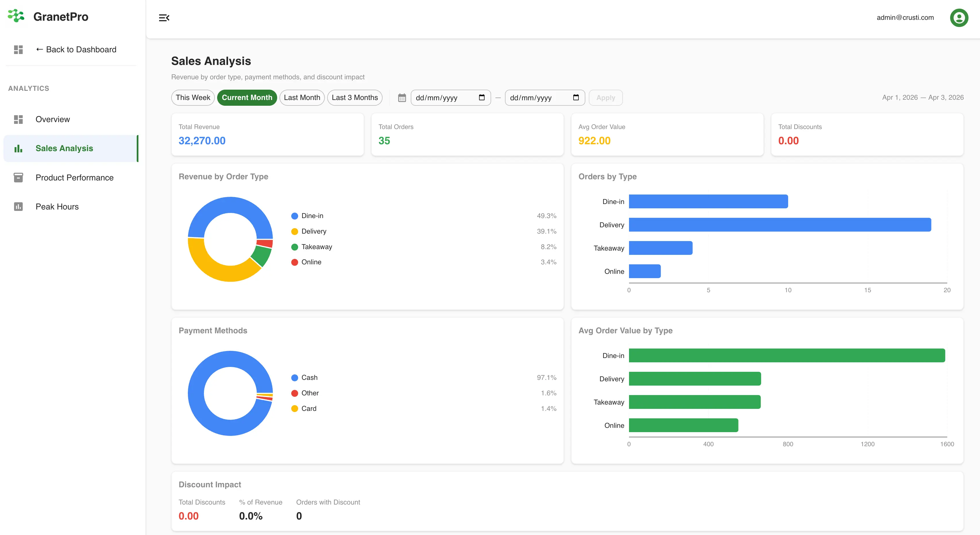Select the Overview icon in the sidebar
Screen dimensions: 980x535
click(18, 119)
